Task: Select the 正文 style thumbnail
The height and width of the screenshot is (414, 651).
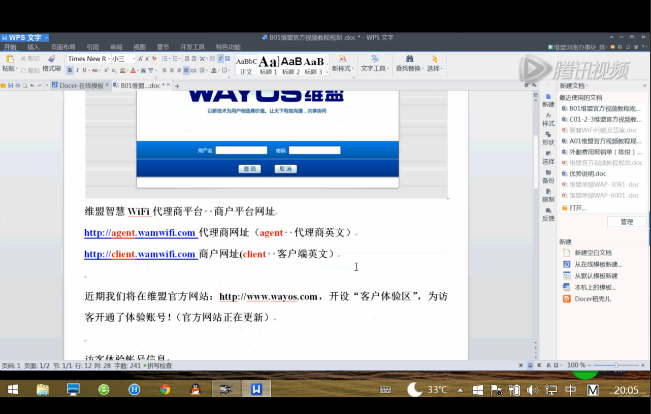Action: (246, 66)
